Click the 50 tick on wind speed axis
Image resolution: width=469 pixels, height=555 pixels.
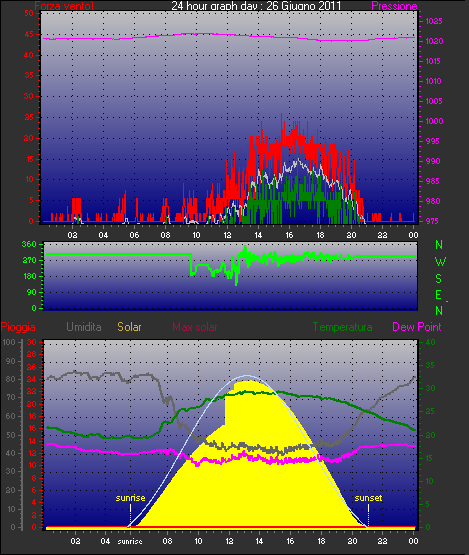pos(29,13)
